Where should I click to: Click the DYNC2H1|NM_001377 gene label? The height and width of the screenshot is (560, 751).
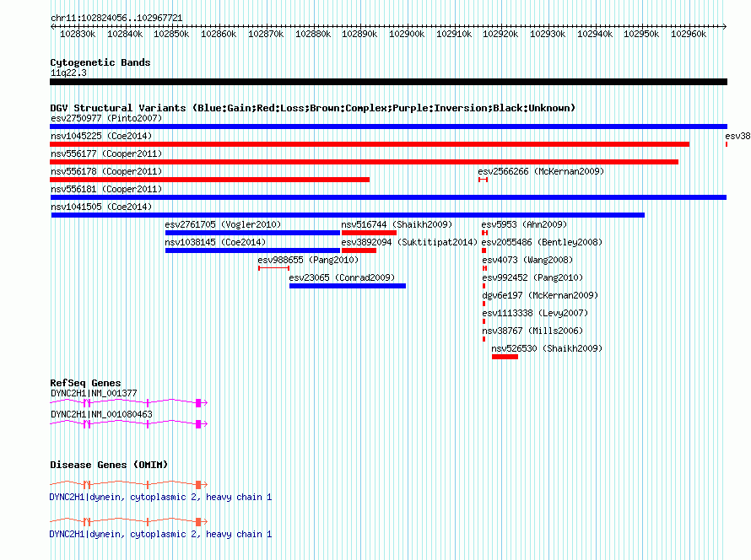click(x=94, y=394)
